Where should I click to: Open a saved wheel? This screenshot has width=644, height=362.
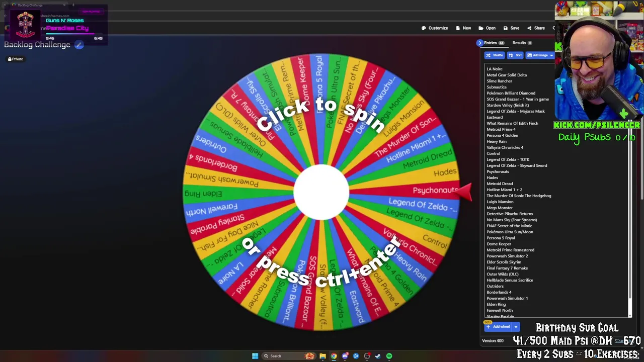tap(487, 28)
